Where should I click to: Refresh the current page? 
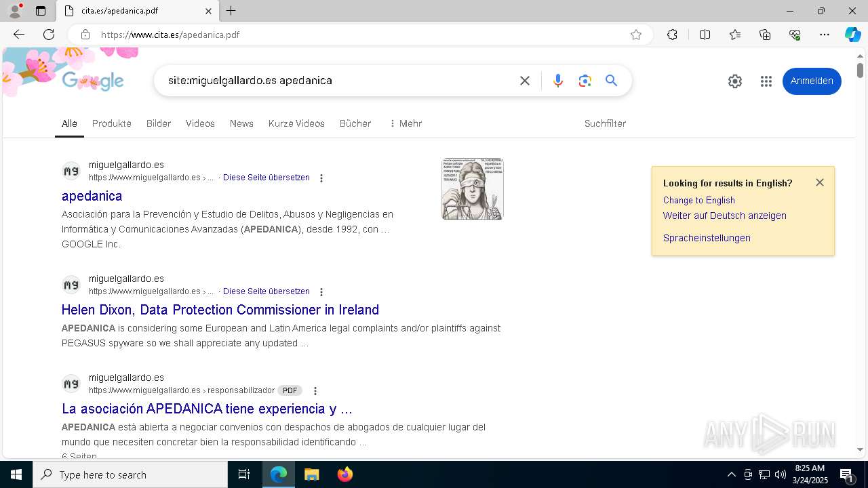click(49, 35)
